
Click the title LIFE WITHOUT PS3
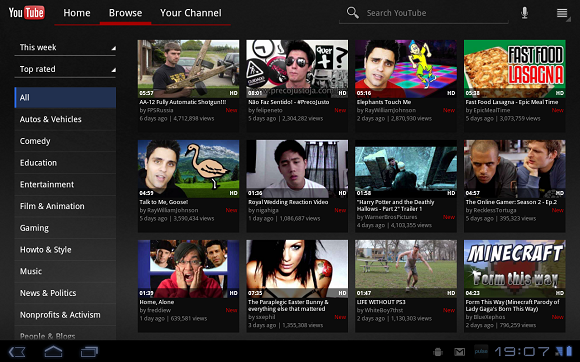point(381,302)
